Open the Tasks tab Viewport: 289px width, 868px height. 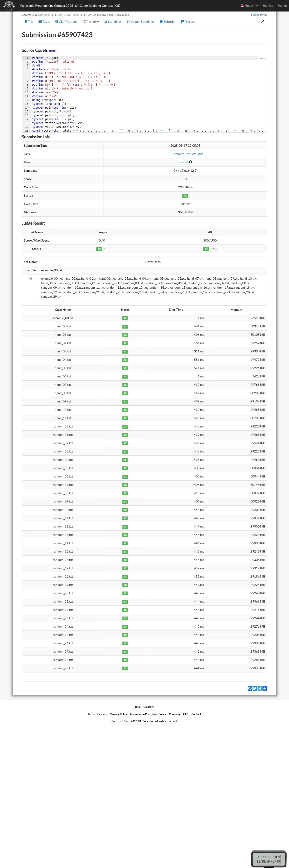pos(44,22)
